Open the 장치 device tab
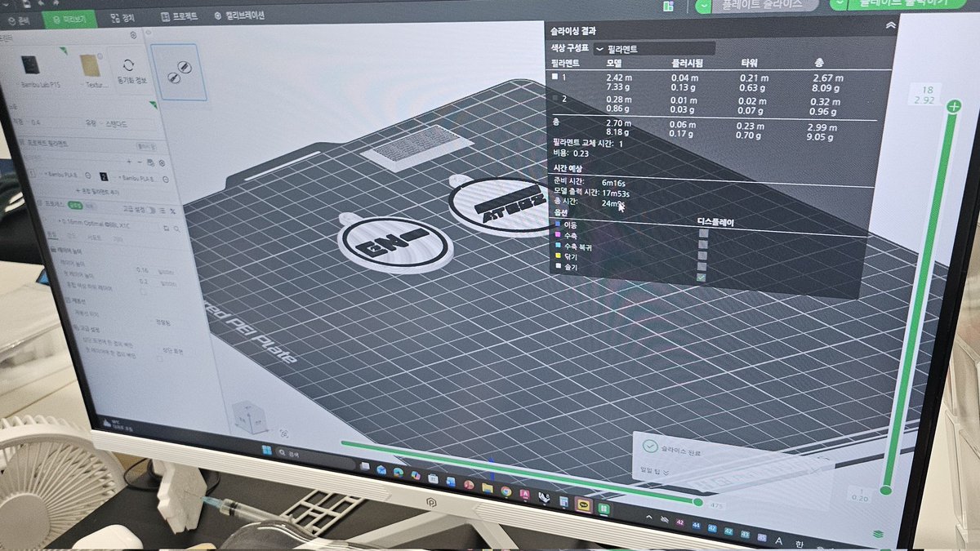Viewport: 980px width, 551px height. [122, 16]
